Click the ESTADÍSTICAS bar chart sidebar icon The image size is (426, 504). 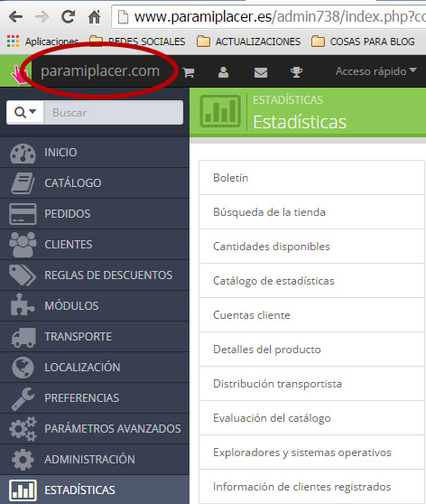pyautogui.click(x=23, y=490)
